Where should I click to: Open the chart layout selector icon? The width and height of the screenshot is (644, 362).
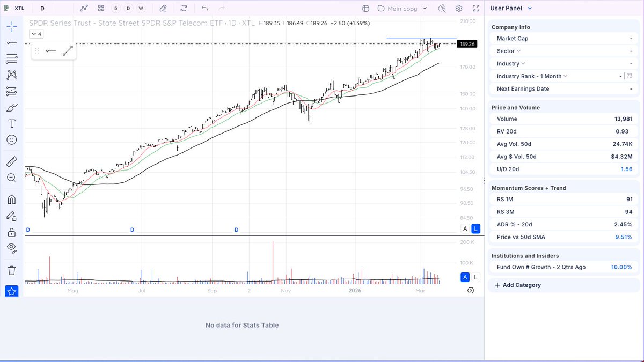(x=365, y=9)
